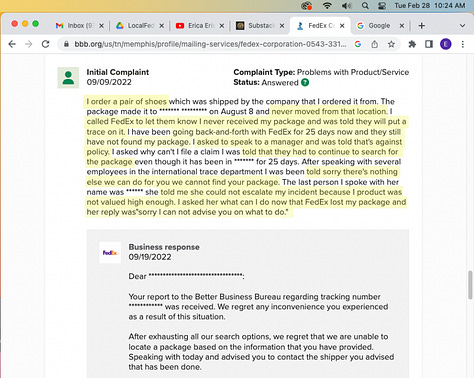Click the Initial Complaint heading

tap(118, 72)
